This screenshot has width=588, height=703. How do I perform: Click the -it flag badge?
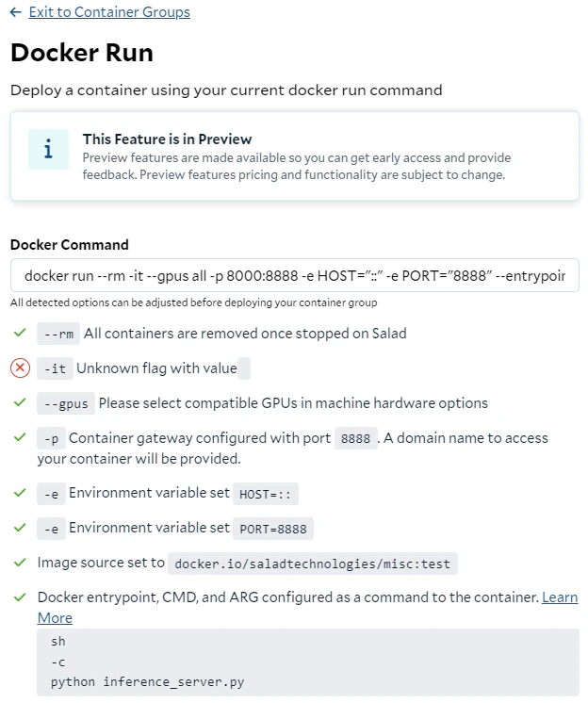pos(55,368)
